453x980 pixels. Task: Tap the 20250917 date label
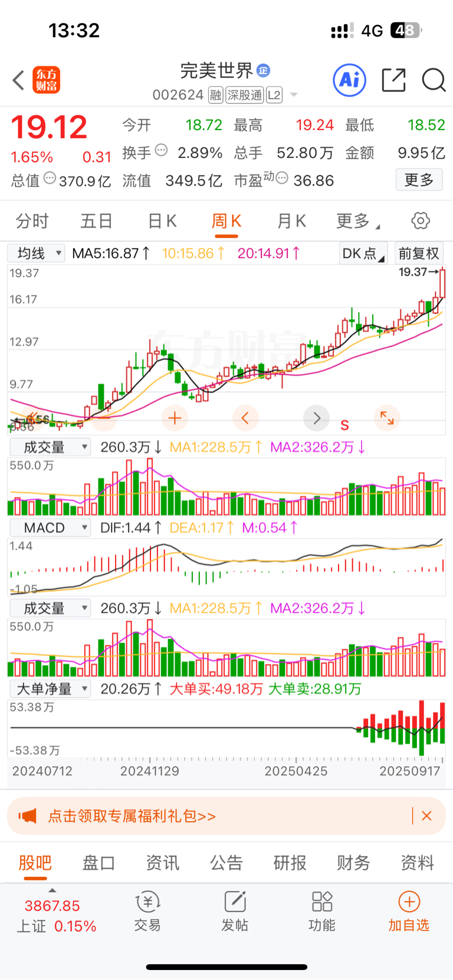click(409, 771)
